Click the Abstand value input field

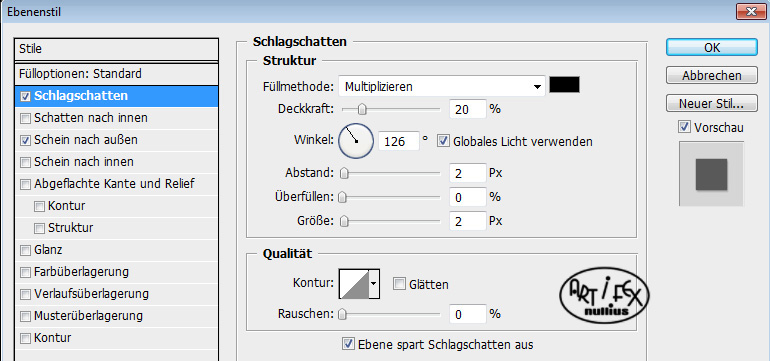tap(468, 173)
